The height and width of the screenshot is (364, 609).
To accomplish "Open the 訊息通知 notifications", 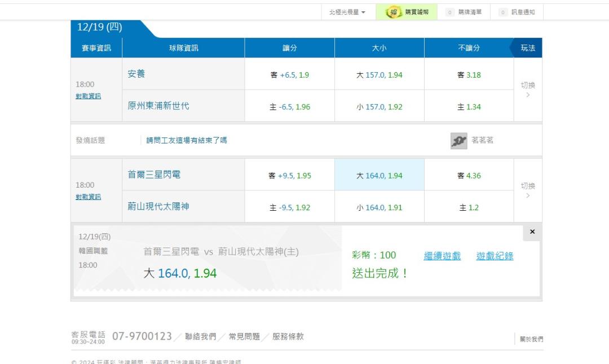I will point(517,12).
